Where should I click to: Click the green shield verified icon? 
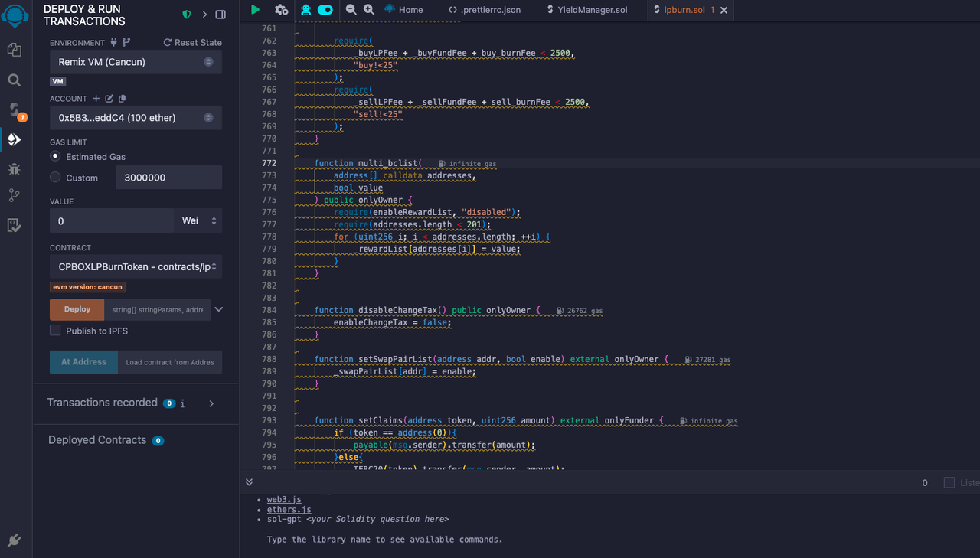point(187,15)
